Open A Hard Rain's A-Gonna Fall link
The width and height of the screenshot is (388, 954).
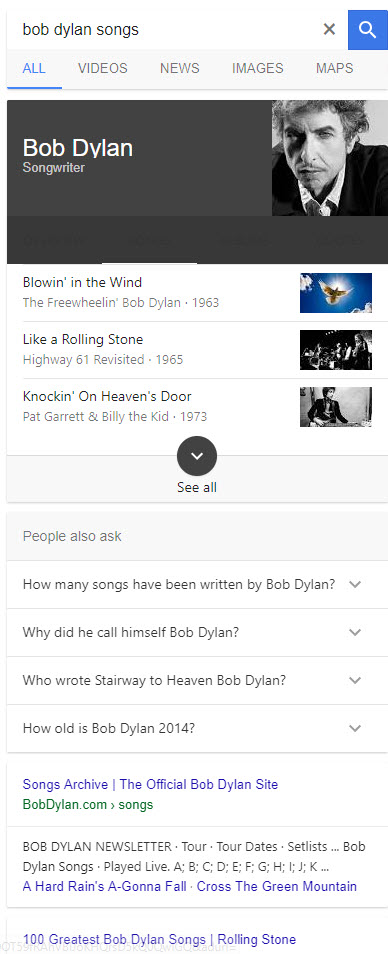click(x=105, y=886)
